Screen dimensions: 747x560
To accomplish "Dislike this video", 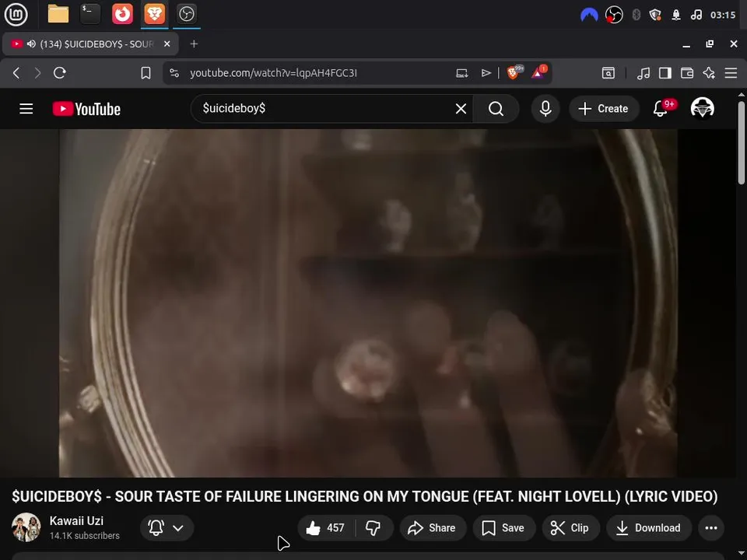I will 373,527.
